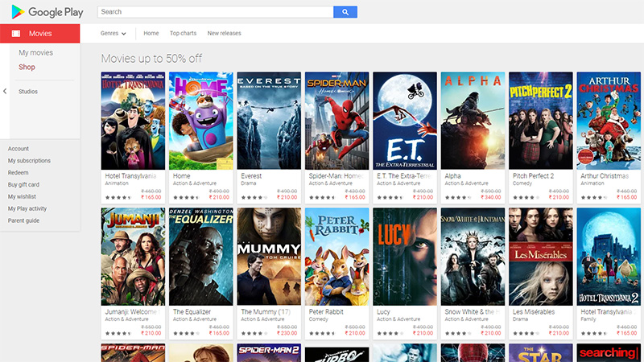Collapse the sidebar with the left chevron
Screen dimensions: 644x362
(5, 91)
